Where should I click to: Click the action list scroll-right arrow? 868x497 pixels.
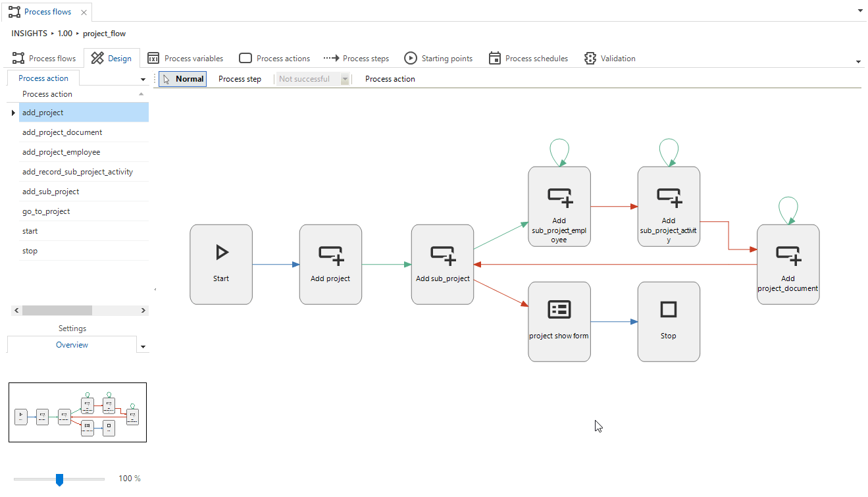click(143, 310)
